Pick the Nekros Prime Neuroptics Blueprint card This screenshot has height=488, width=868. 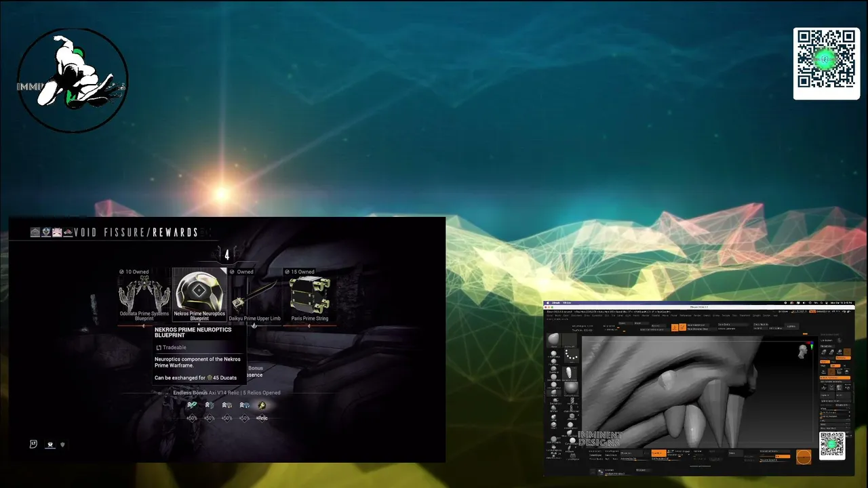pos(199,296)
